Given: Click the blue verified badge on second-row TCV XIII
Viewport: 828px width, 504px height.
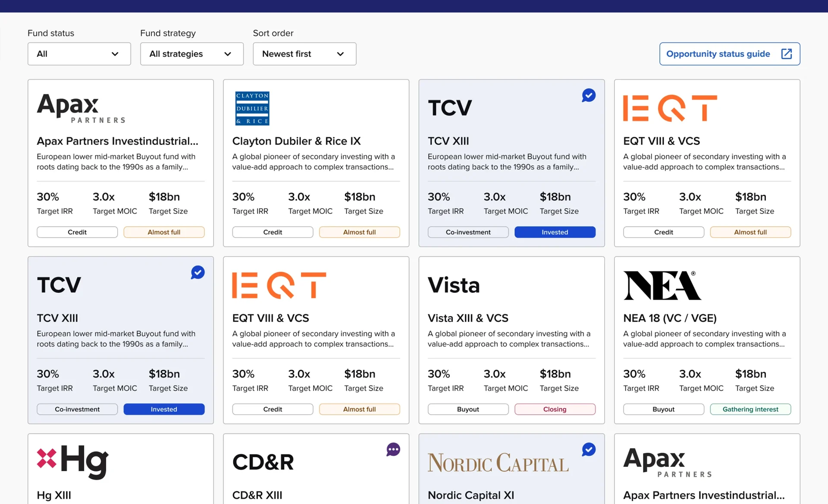Looking at the screenshot, I should 198,272.
